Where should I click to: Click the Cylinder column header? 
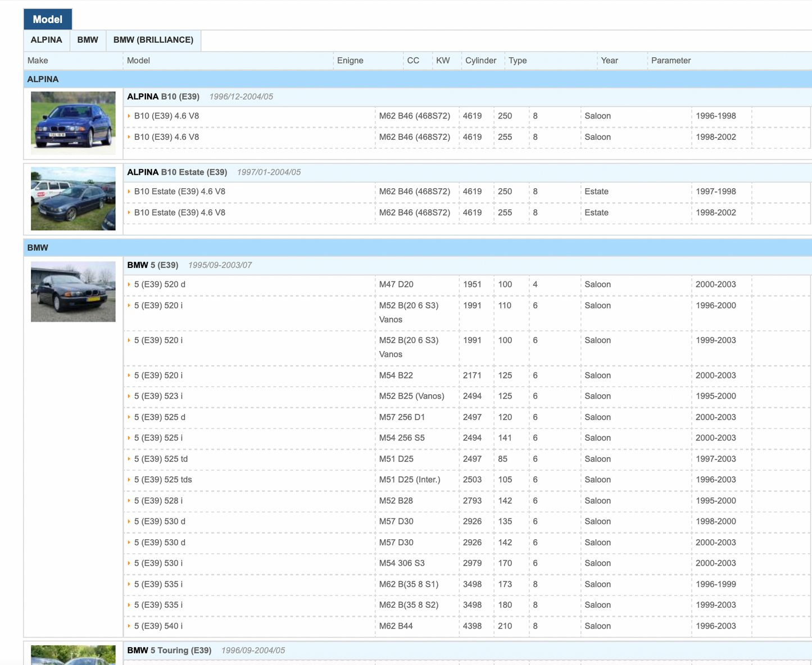point(481,61)
